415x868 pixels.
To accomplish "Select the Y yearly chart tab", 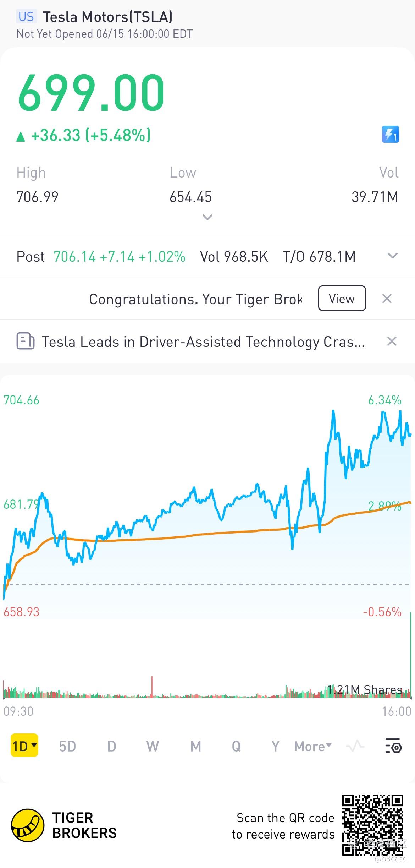I will point(275,746).
